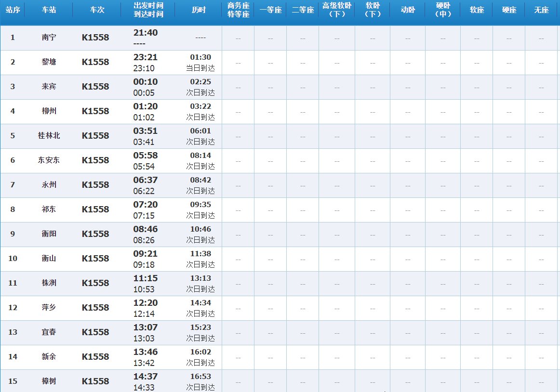This screenshot has width=560, height=392.
Task: Open K1558 from the 衡阳 row
Action: click(x=95, y=234)
